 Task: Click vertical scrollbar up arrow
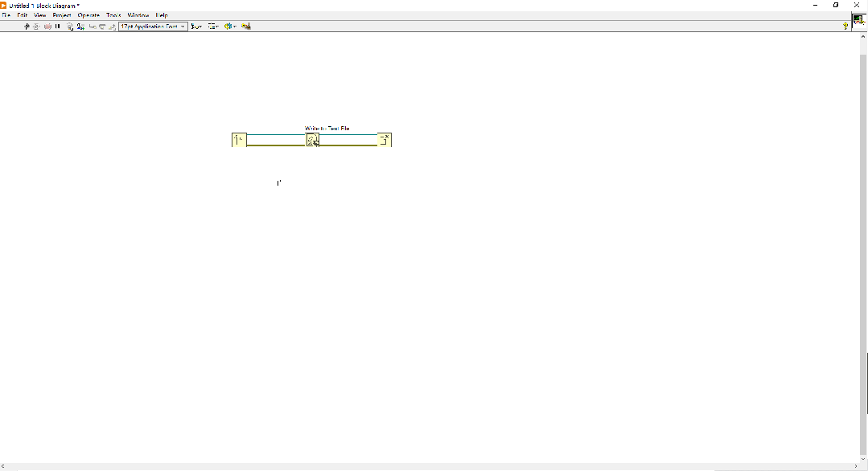863,36
